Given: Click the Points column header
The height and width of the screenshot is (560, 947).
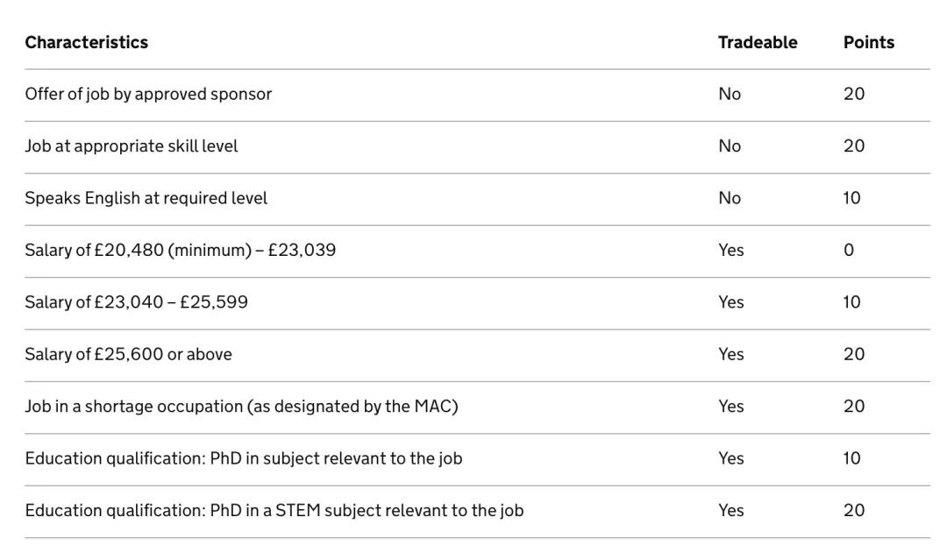Looking at the screenshot, I should [x=868, y=42].
